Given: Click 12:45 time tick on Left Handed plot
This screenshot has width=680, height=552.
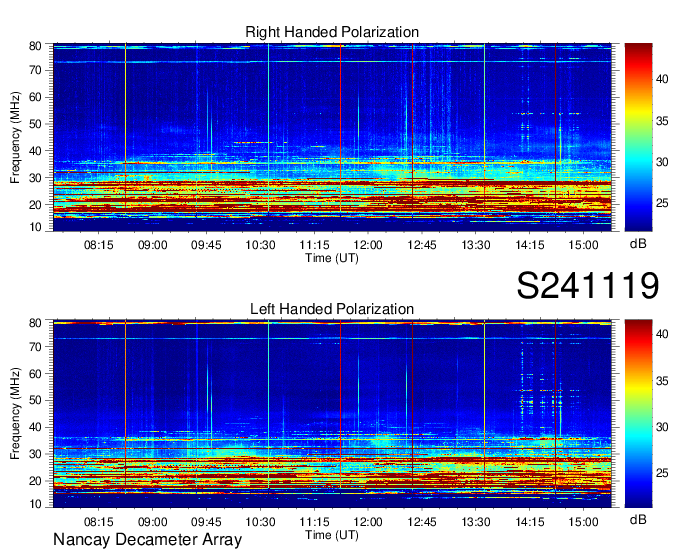Looking at the screenshot, I should tap(422, 522).
